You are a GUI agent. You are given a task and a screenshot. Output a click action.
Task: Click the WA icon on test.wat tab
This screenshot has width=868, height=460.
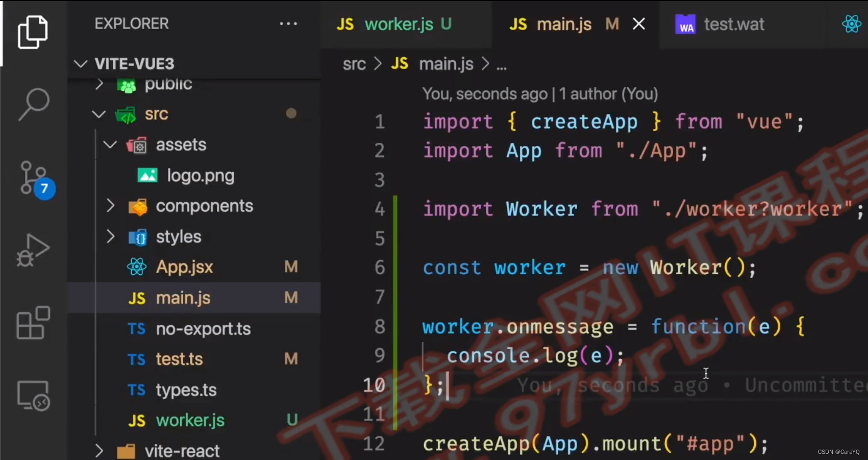coord(685,25)
